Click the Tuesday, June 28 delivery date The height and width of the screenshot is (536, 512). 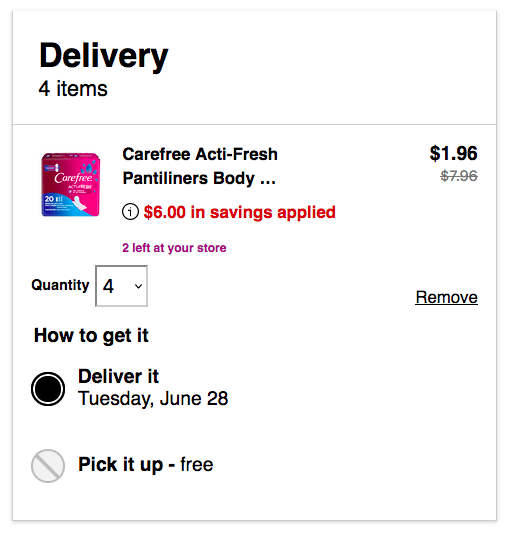click(153, 399)
